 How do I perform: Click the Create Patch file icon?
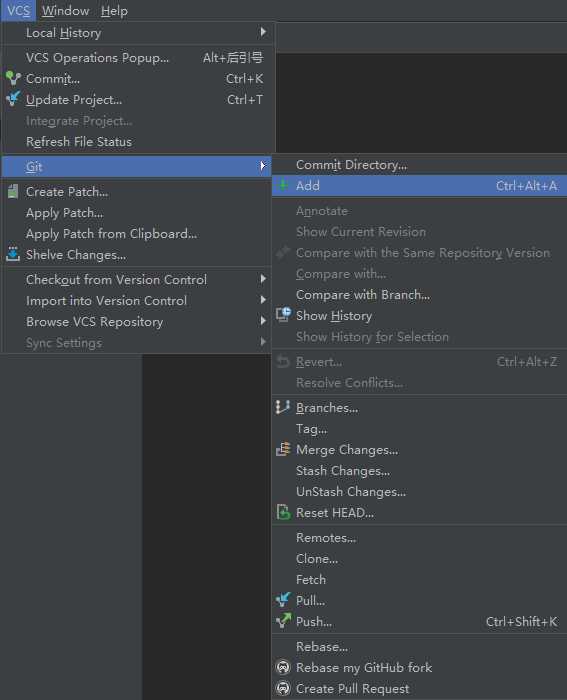(x=13, y=192)
